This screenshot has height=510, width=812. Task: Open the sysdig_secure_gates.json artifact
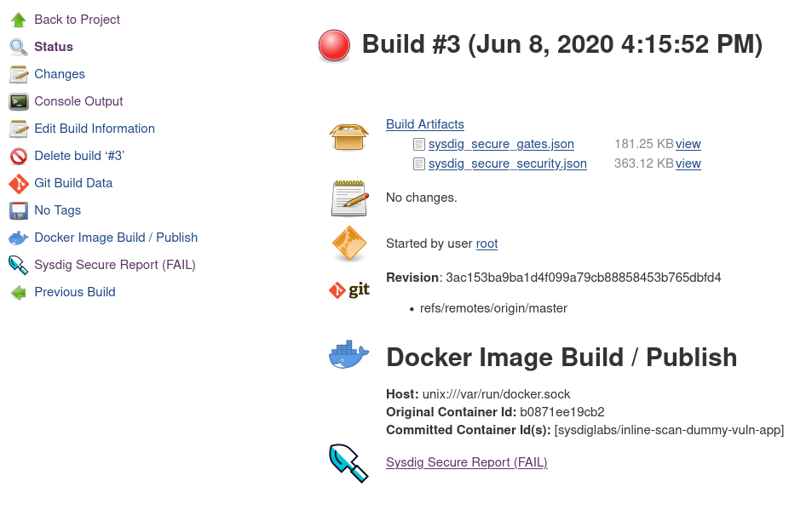(x=501, y=144)
